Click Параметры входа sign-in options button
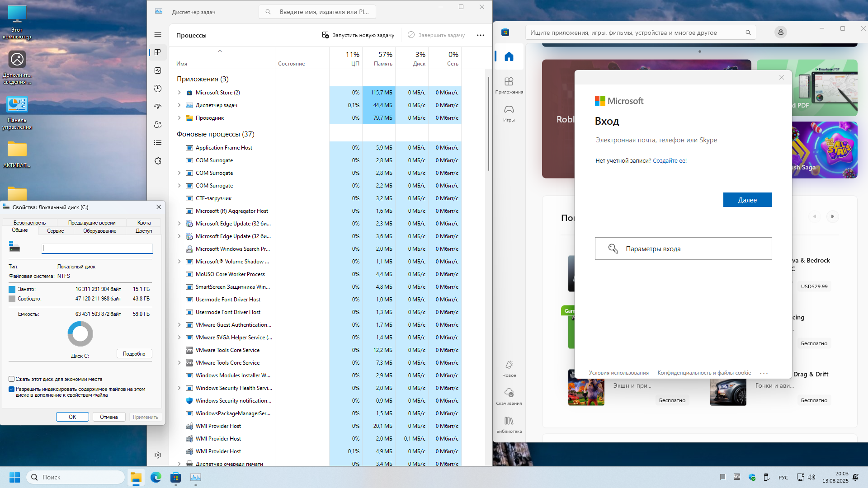This screenshot has width=868, height=488. point(683,249)
